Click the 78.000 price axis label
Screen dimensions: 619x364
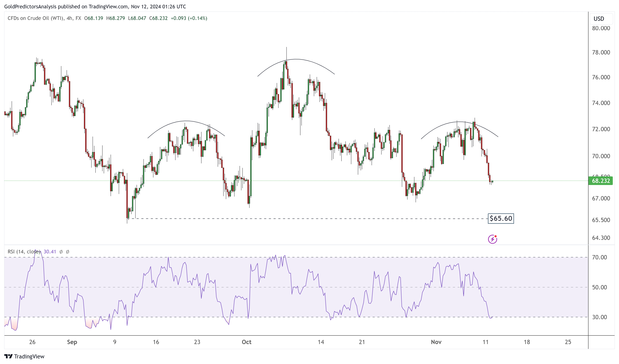601,53
